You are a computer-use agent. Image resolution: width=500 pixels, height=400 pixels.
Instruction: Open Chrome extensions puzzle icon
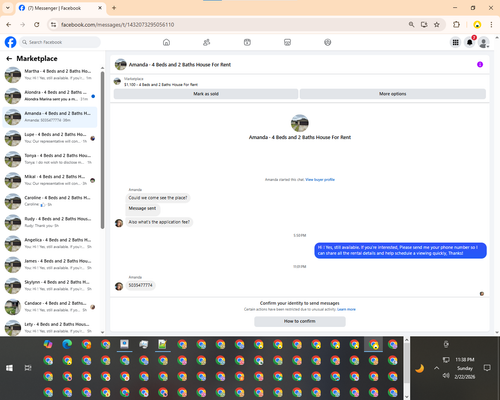click(x=456, y=25)
